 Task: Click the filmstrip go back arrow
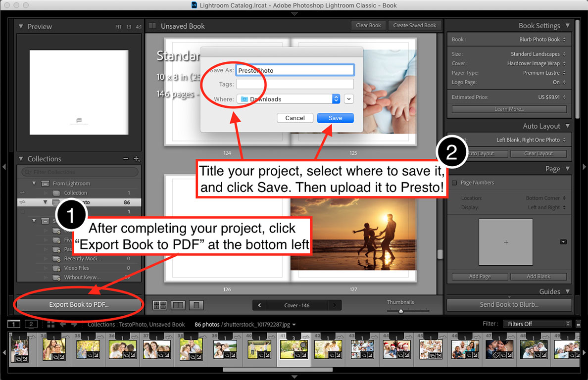(63, 324)
